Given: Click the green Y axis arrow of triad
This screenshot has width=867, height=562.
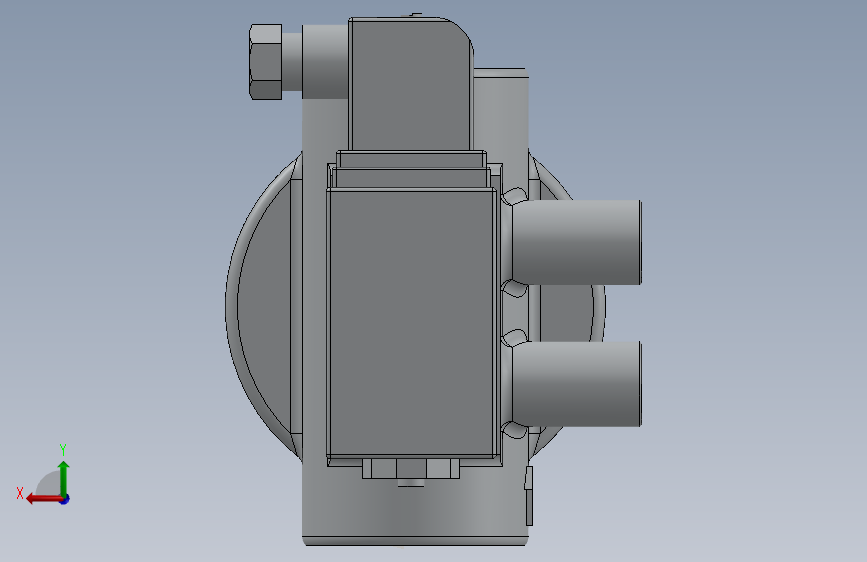Looking at the screenshot, I should [64, 478].
